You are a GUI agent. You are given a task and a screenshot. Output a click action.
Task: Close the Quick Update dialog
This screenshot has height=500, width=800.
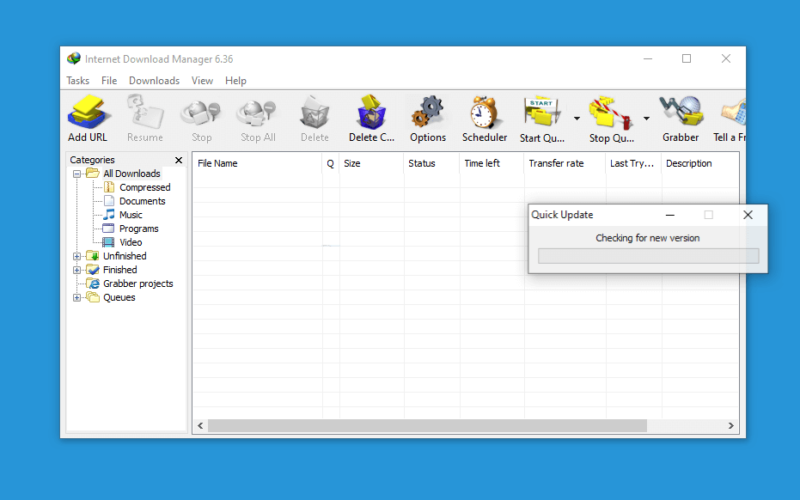pos(748,215)
